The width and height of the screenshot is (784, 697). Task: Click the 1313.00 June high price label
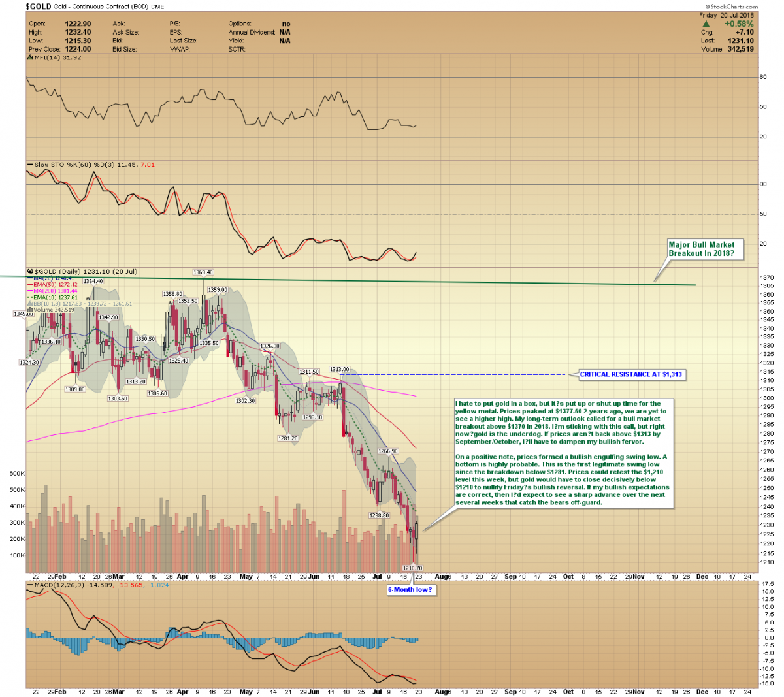pyautogui.click(x=339, y=369)
